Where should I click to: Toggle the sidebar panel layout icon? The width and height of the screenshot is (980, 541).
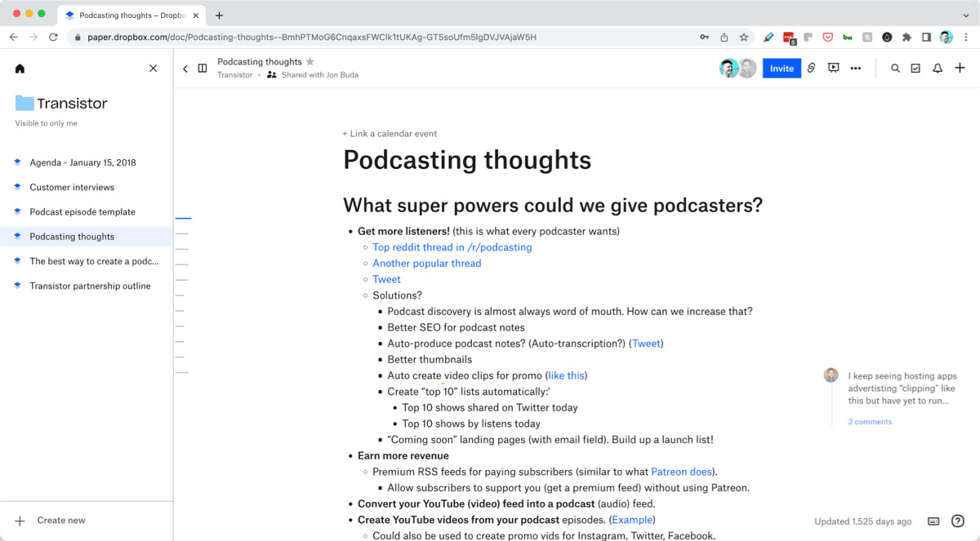coord(203,69)
